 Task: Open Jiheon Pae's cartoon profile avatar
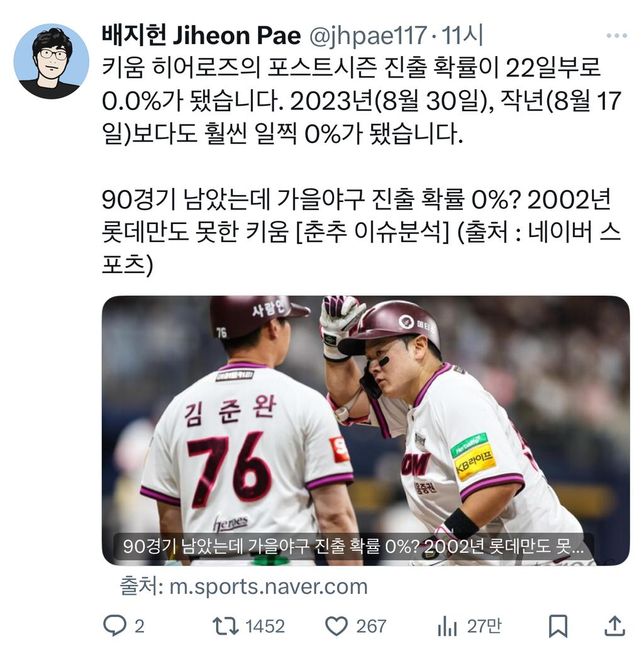point(52,61)
